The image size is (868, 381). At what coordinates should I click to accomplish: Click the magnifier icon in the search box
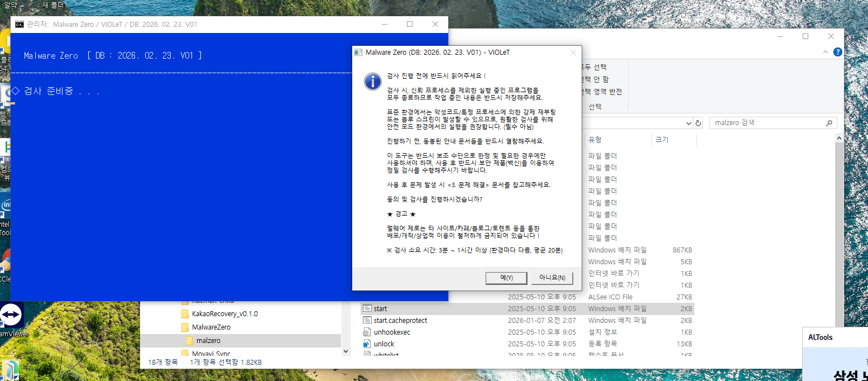tap(829, 123)
